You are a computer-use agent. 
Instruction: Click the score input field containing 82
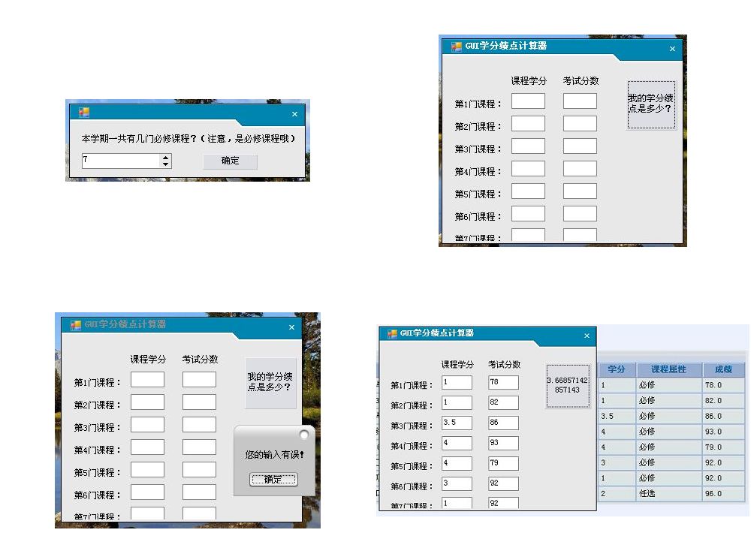[503, 403]
